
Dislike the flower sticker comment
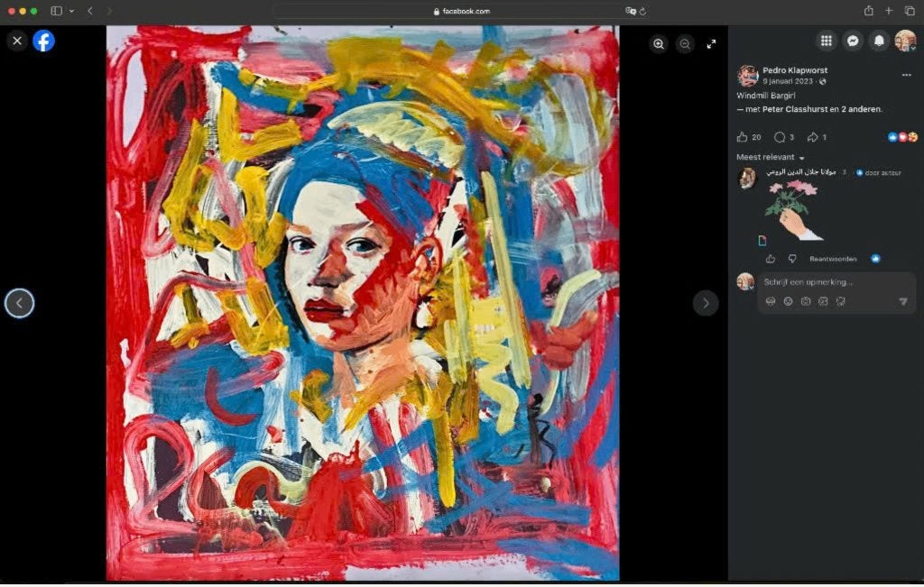click(x=792, y=259)
